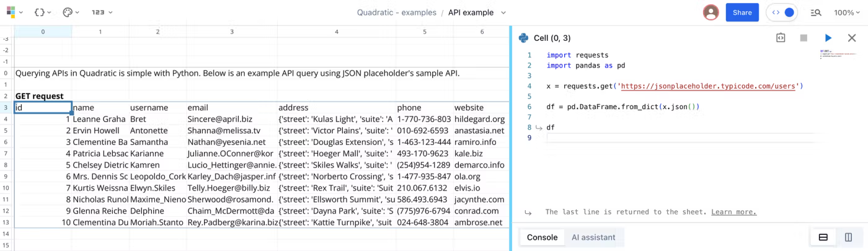Select the vertical split panel layout icon

point(848,237)
